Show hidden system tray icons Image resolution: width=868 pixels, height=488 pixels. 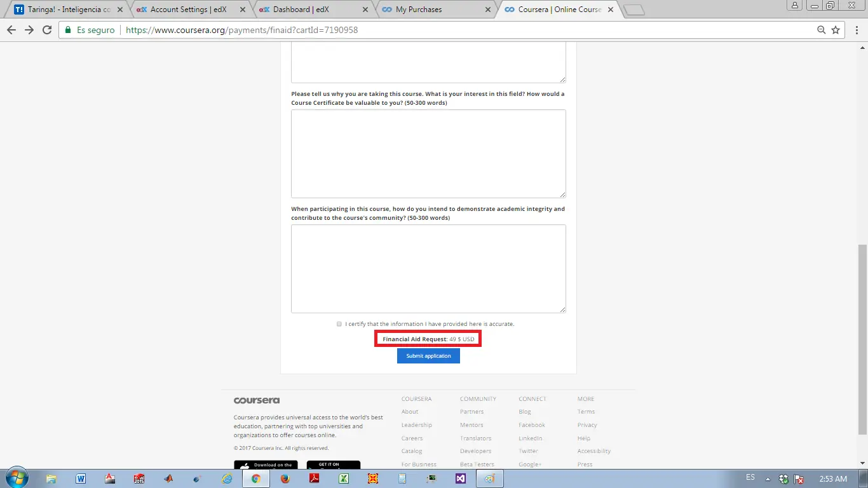tap(768, 479)
